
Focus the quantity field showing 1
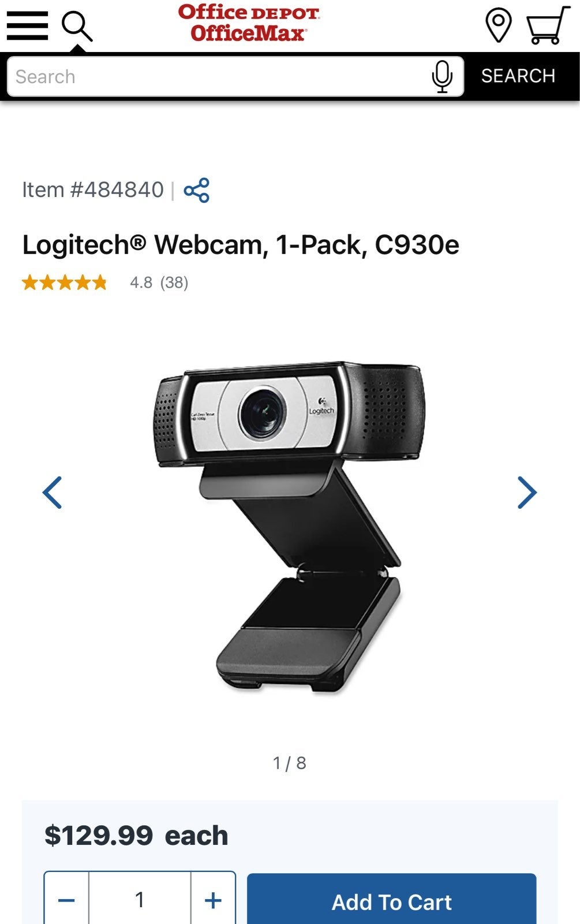click(140, 899)
